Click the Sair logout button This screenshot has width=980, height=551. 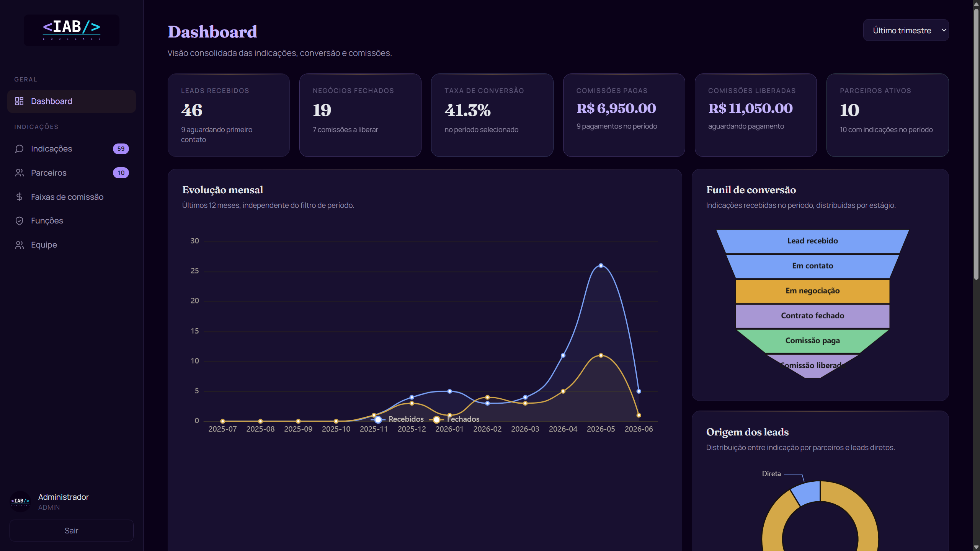[x=72, y=531]
